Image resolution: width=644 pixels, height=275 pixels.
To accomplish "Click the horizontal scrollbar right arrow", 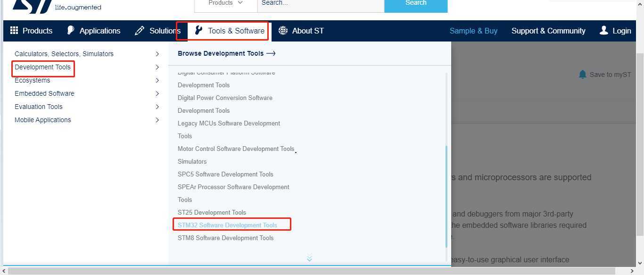I will [632, 271].
